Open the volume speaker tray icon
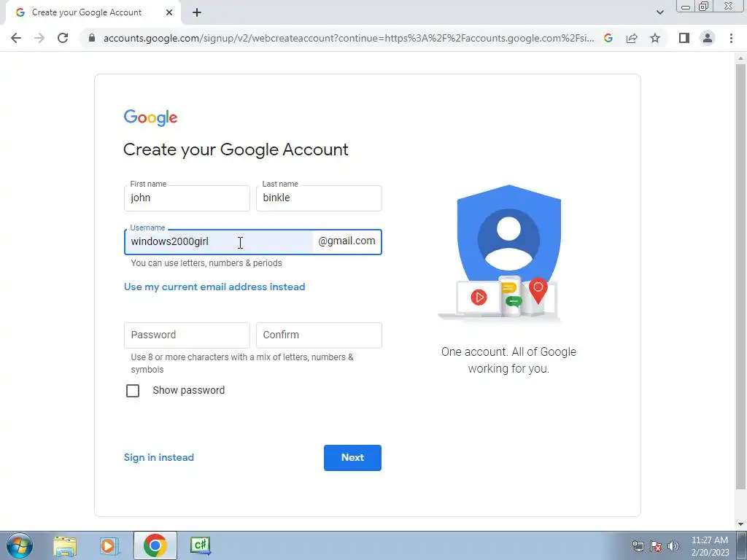Image resolution: width=747 pixels, height=560 pixels. point(673,546)
